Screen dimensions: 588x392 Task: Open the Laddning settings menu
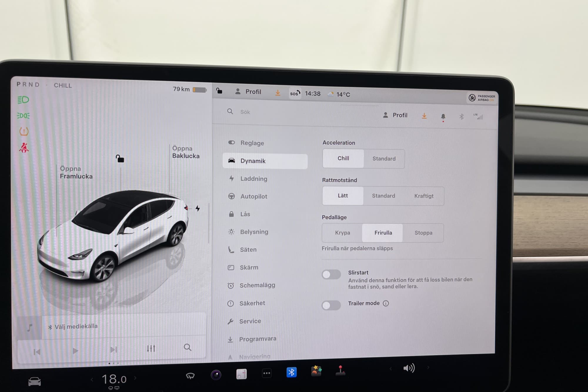(x=253, y=179)
